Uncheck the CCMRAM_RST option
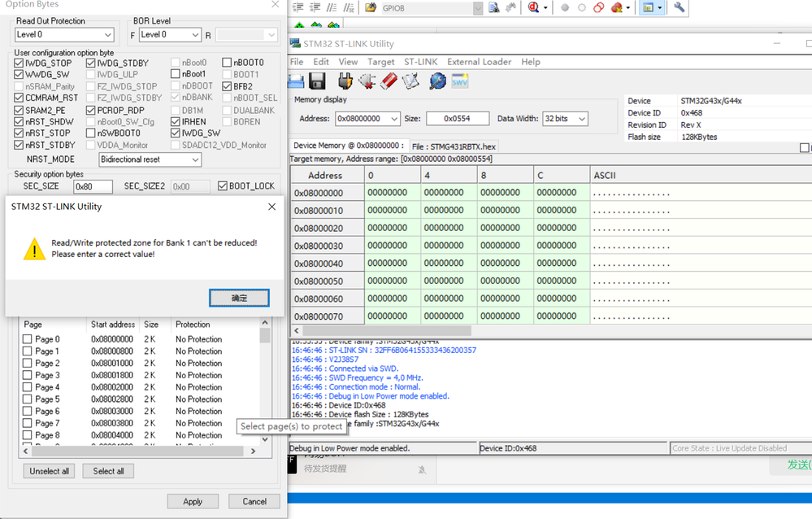 click(x=19, y=98)
